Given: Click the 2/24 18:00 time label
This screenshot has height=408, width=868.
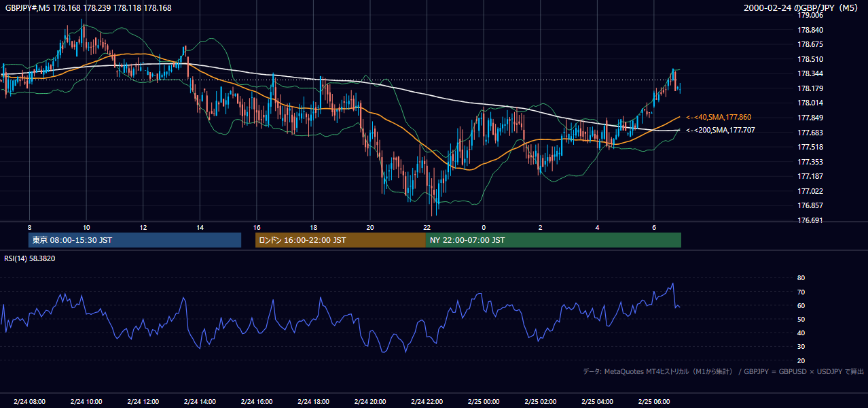Looking at the screenshot, I should [313, 401].
